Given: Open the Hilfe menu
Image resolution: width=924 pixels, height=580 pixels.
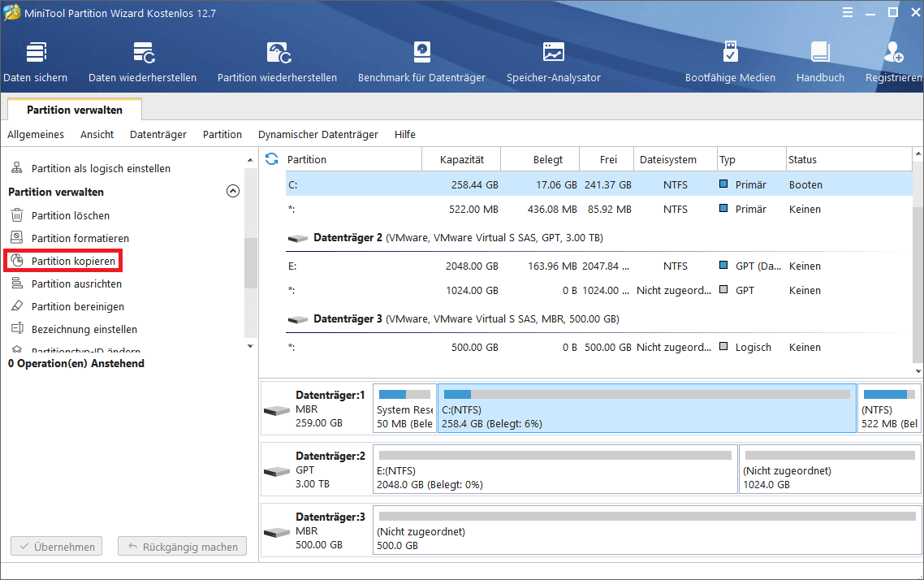Looking at the screenshot, I should (x=405, y=134).
